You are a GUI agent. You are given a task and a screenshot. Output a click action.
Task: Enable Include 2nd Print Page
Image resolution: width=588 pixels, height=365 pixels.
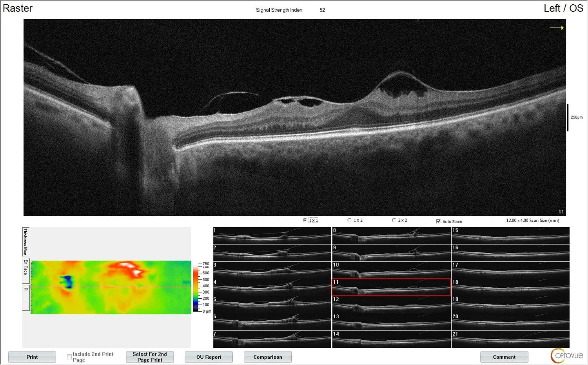tap(69, 356)
